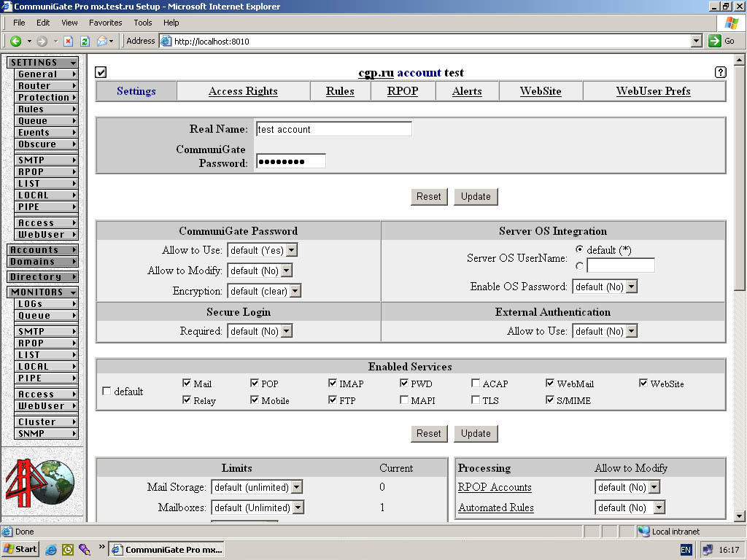This screenshot has width=747, height=560.
Task: Follow the RPOP Accounts link
Action: coord(495,487)
